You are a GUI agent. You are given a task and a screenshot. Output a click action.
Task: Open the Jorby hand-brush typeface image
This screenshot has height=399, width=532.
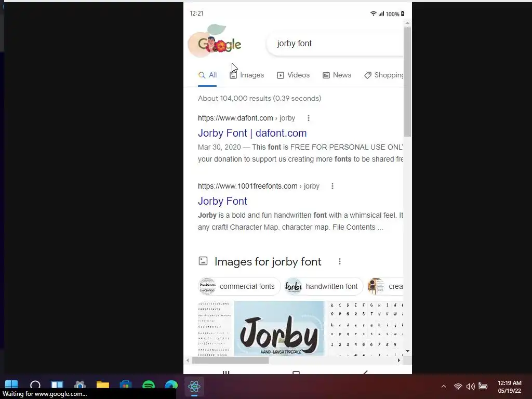click(x=279, y=328)
